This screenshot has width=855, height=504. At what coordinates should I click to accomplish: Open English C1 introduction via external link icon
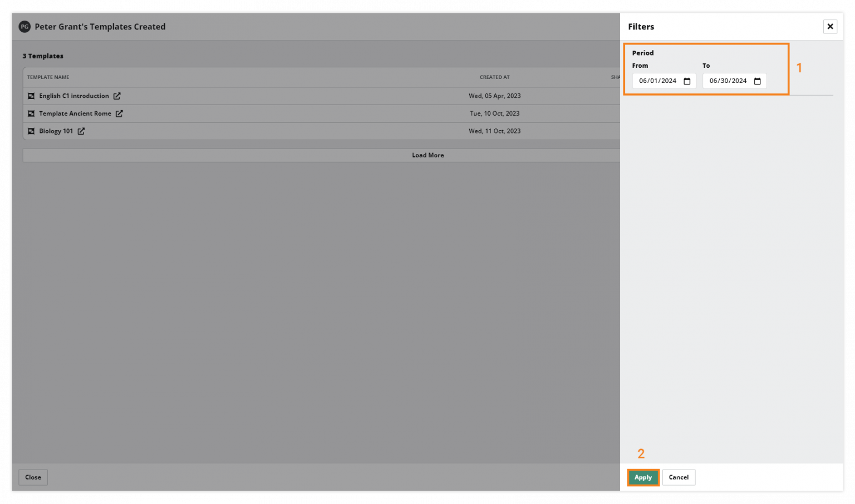117,96
